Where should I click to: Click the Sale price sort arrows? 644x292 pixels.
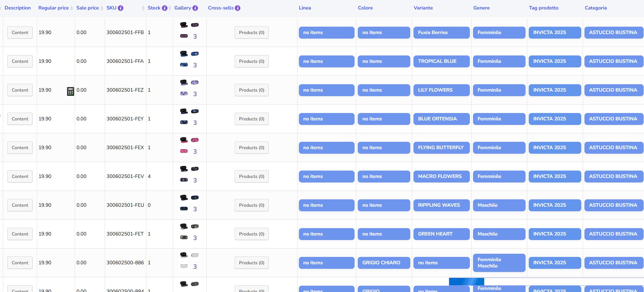(102, 8)
